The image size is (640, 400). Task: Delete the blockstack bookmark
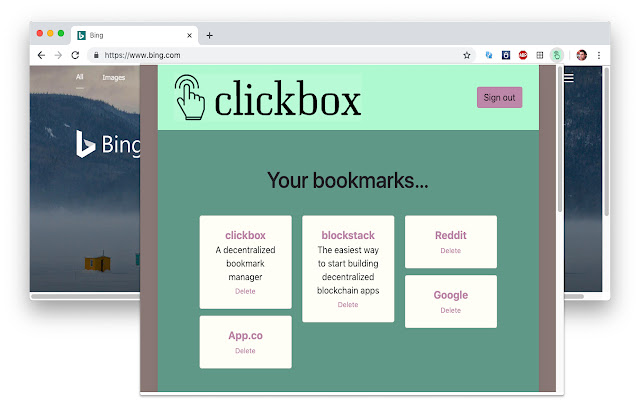tap(348, 304)
